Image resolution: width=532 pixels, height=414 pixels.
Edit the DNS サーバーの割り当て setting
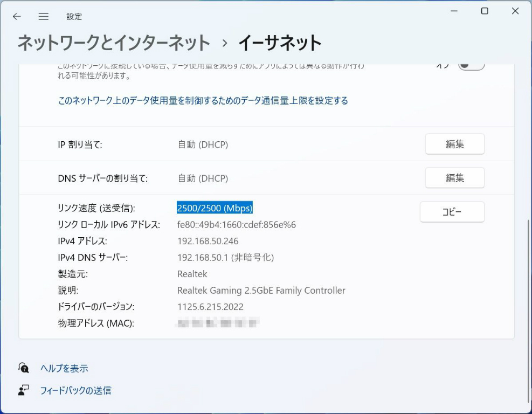pyautogui.click(x=454, y=178)
